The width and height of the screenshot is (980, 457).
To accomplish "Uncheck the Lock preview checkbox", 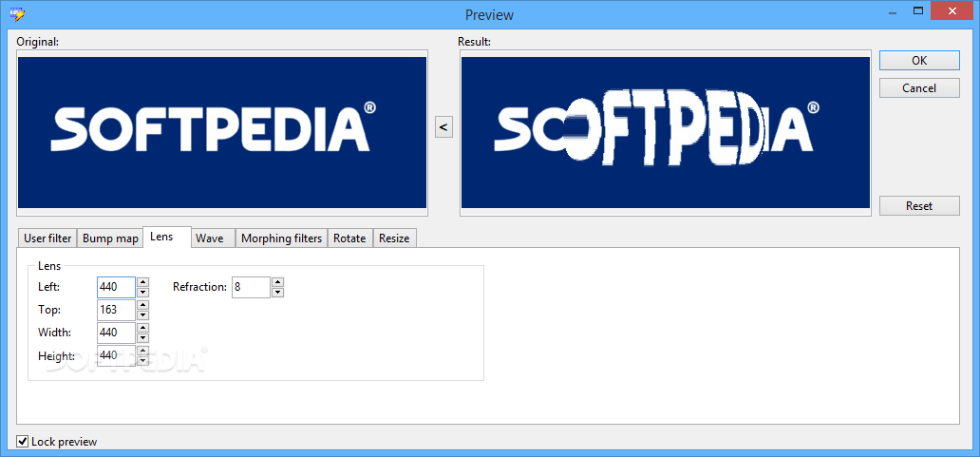I will coord(23,442).
